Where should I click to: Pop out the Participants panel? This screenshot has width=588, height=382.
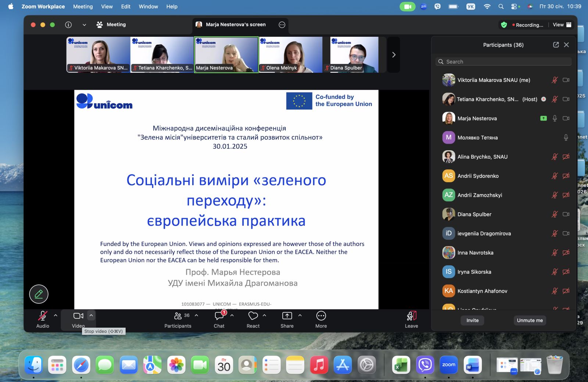coord(556,45)
